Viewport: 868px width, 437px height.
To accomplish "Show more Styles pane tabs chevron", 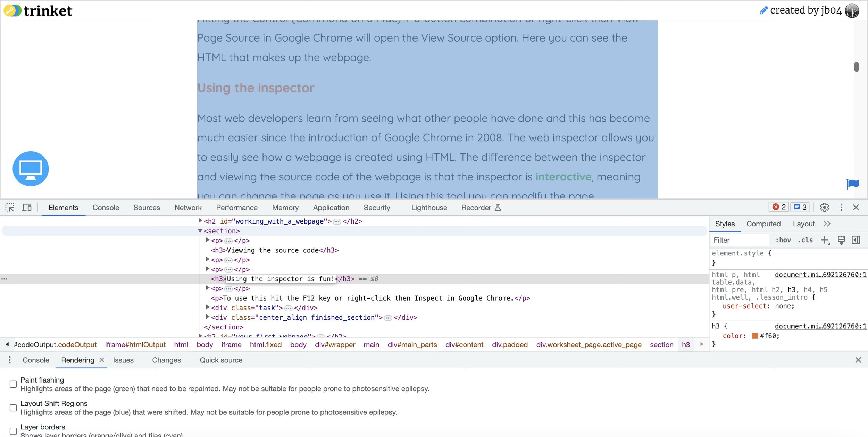I will (827, 224).
